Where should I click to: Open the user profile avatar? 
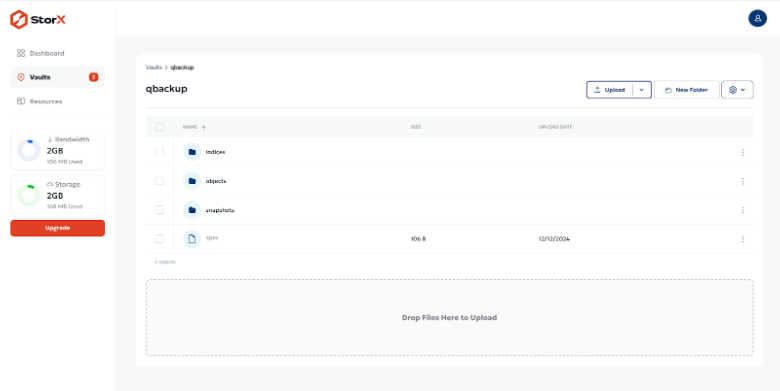point(757,18)
